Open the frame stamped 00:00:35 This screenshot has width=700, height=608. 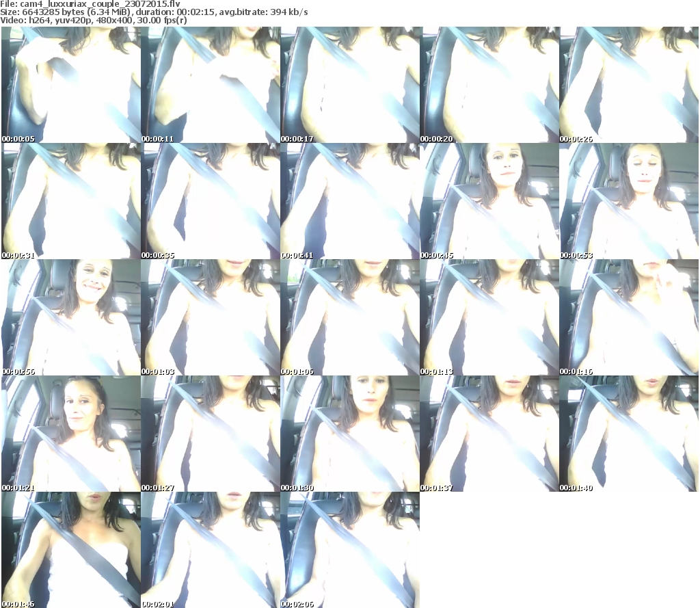tap(211, 201)
